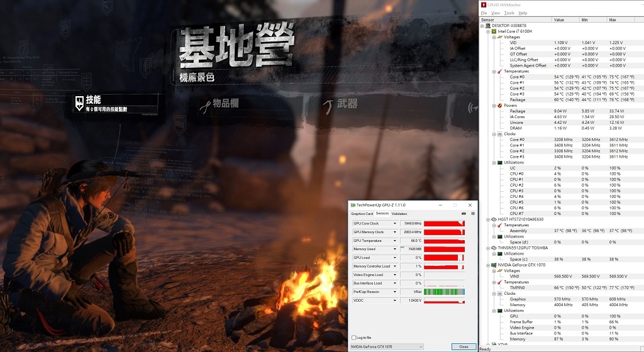Click the GPU-Z screenshot camera icon

(x=464, y=214)
